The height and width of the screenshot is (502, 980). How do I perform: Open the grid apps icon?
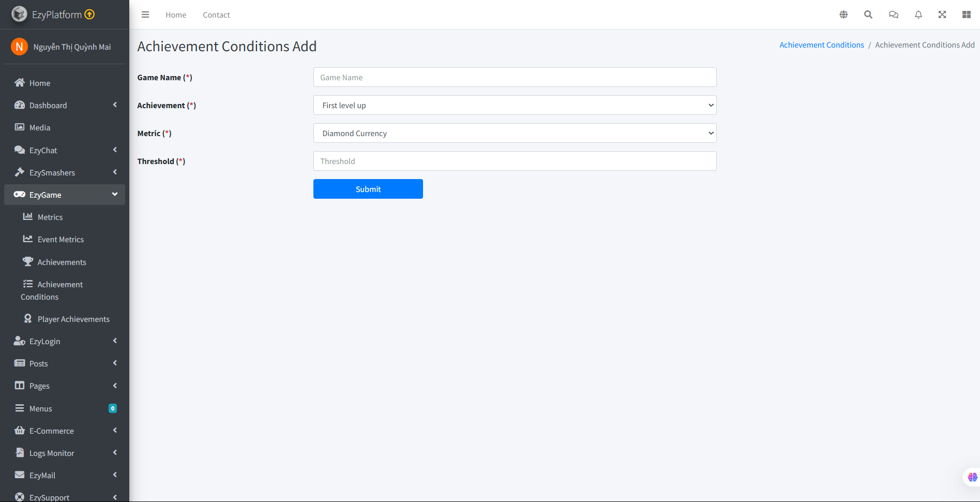966,14
